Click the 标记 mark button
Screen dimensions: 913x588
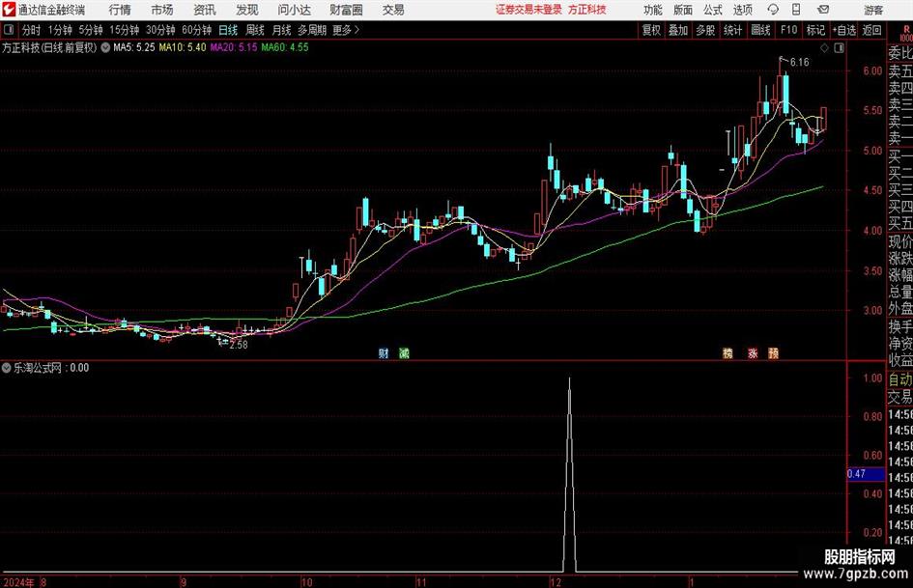click(x=815, y=30)
